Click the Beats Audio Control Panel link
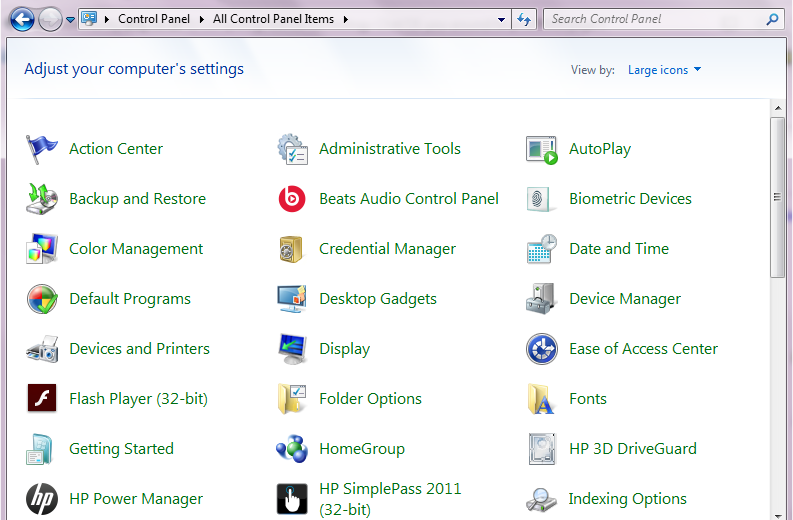 [x=409, y=199]
